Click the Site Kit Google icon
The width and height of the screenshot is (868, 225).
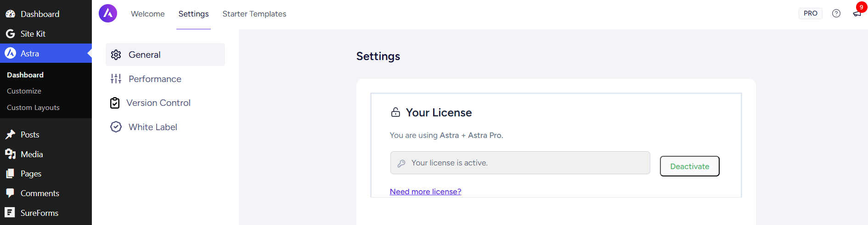coord(10,34)
